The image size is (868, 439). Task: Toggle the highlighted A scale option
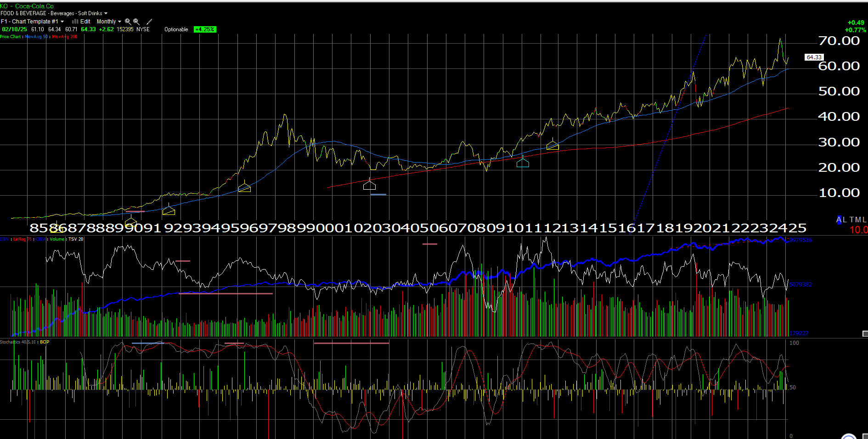[x=839, y=220]
